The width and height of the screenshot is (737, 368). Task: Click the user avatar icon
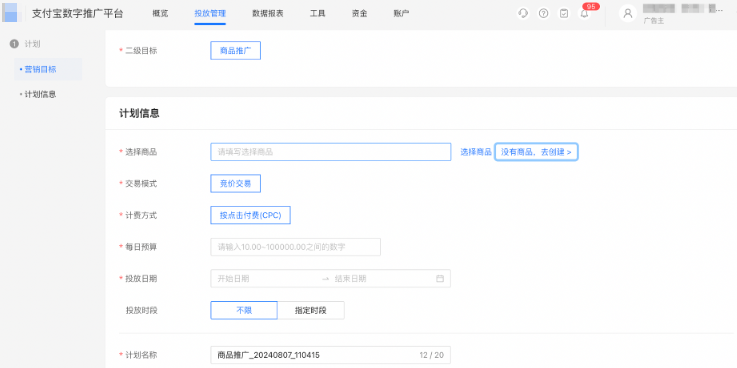pos(627,13)
